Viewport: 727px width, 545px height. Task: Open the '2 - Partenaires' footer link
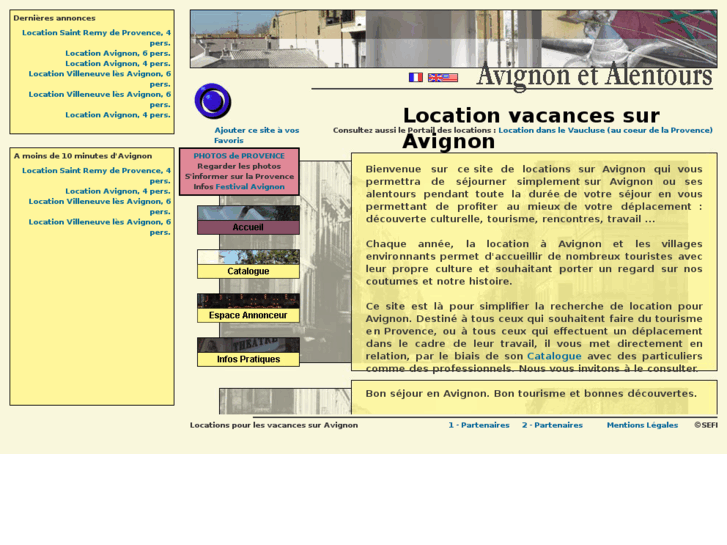pos(552,425)
